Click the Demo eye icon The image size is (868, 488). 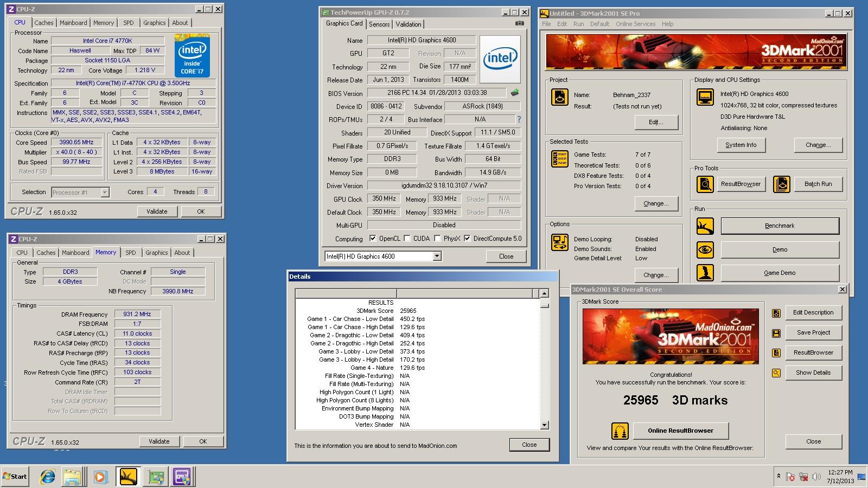[x=705, y=249]
